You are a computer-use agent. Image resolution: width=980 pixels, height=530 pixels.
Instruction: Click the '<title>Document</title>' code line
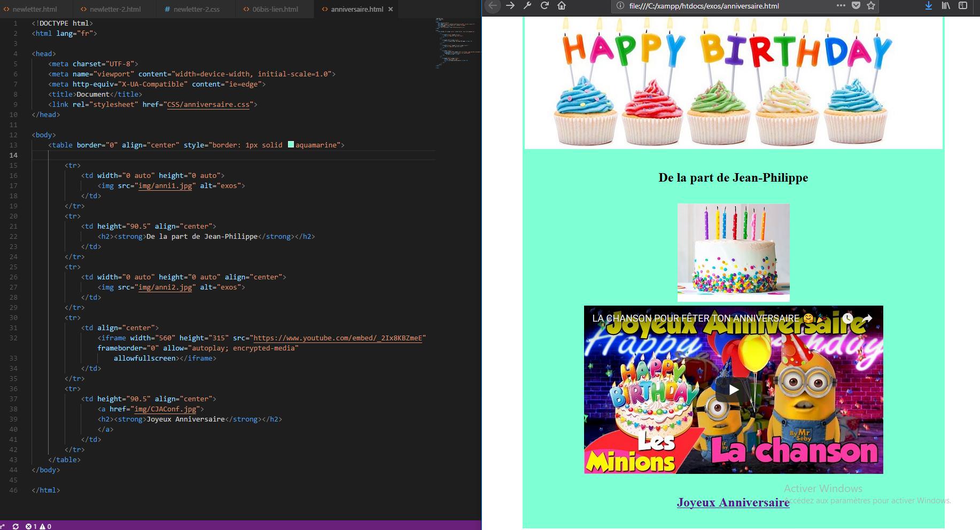pos(95,94)
